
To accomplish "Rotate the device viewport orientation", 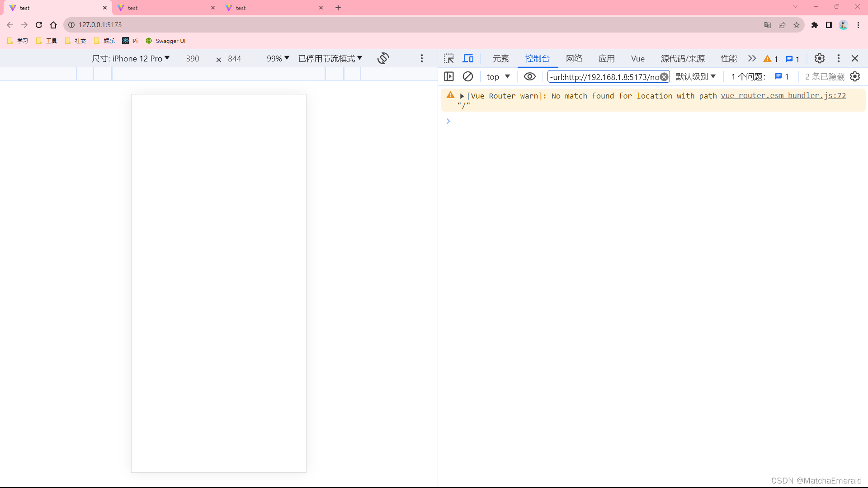I will point(383,58).
